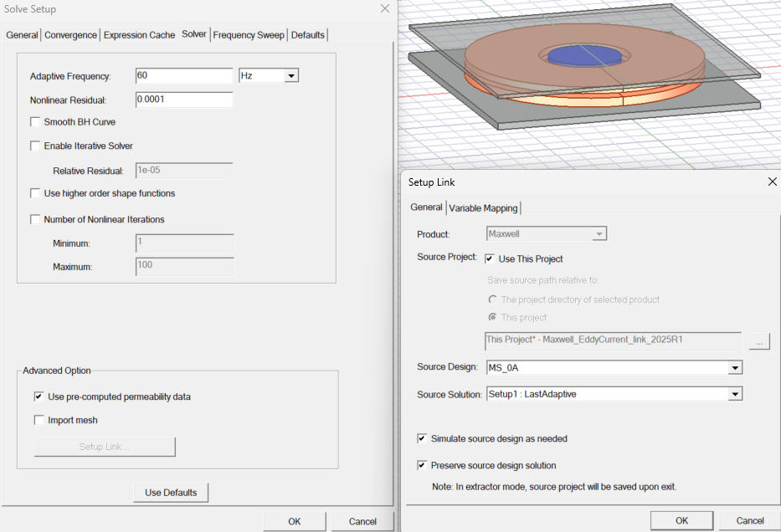The height and width of the screenshot is (532, 781).
Task: Uncheck Use pre-computed permeability data
Action: point(39,396)
